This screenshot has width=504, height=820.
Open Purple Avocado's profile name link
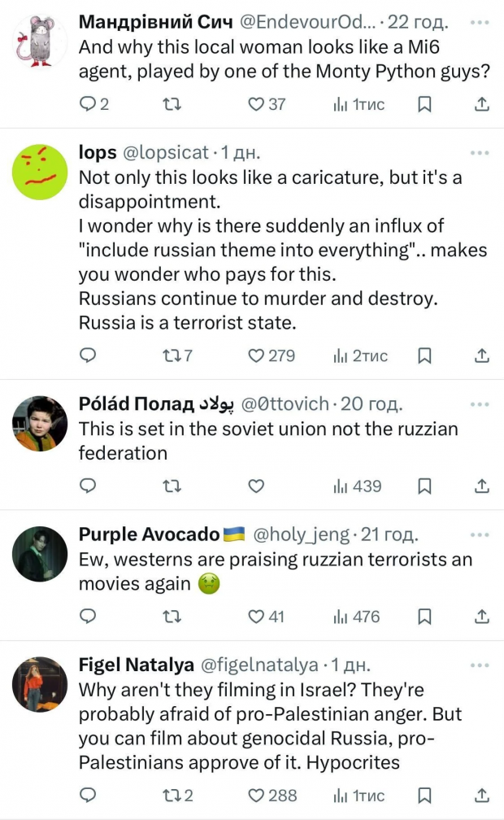(x=150, y=534)
